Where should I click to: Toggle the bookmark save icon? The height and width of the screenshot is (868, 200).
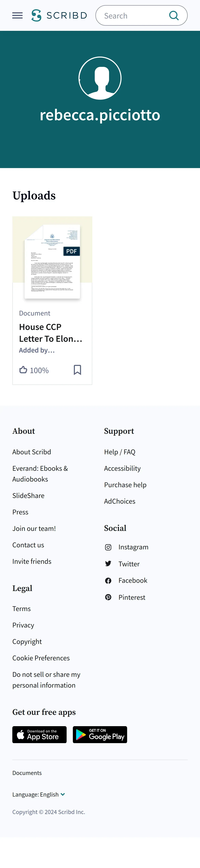(x=77, y=370)
